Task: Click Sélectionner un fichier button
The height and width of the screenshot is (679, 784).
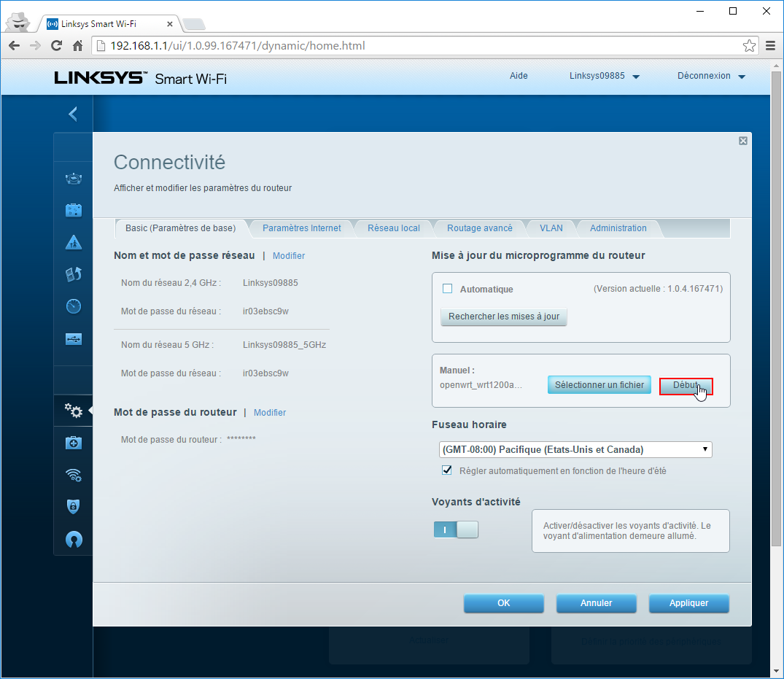Action: [x=599, y=385]
